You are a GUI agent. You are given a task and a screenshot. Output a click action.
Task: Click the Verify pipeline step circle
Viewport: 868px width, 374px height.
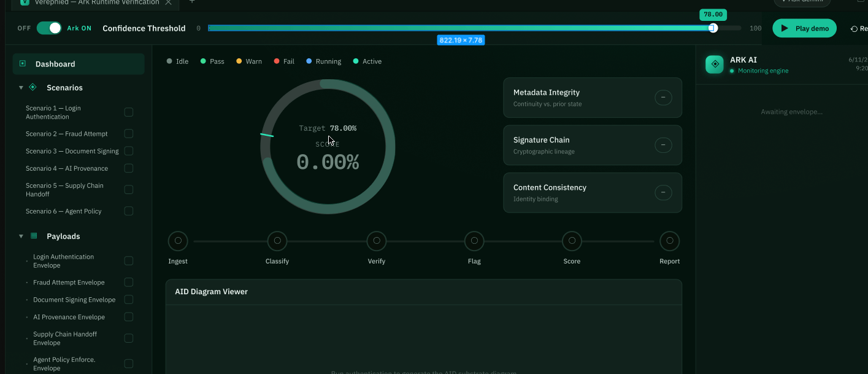(x=377, y=241)
